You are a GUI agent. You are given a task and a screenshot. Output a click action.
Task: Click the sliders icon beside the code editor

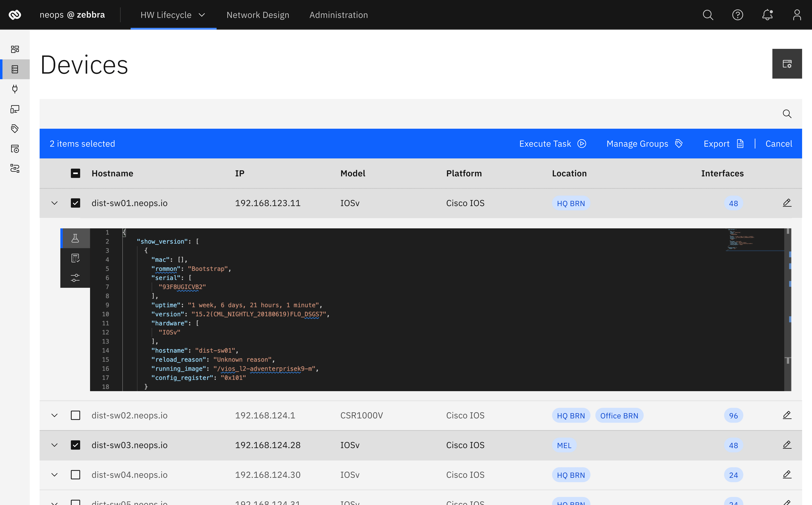tap(75, 278)
